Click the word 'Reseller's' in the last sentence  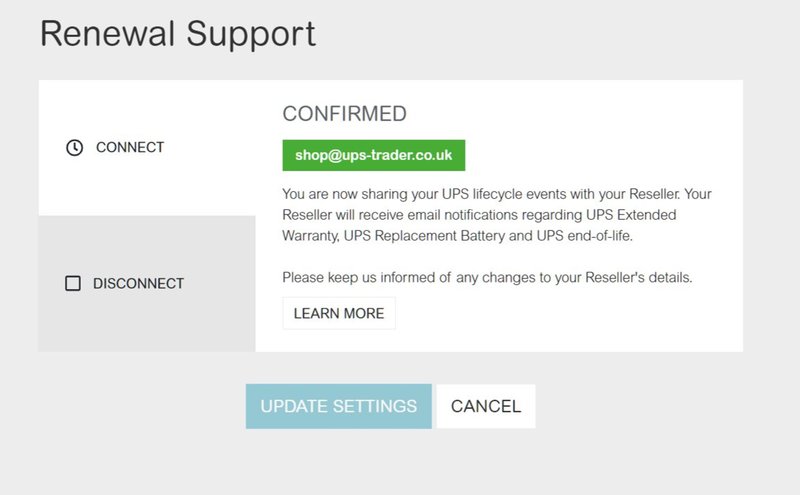tap(615, 277)
